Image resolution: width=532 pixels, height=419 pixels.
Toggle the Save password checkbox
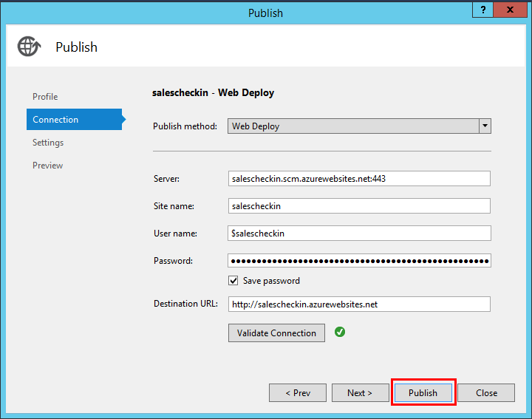[x=233, y=281]
